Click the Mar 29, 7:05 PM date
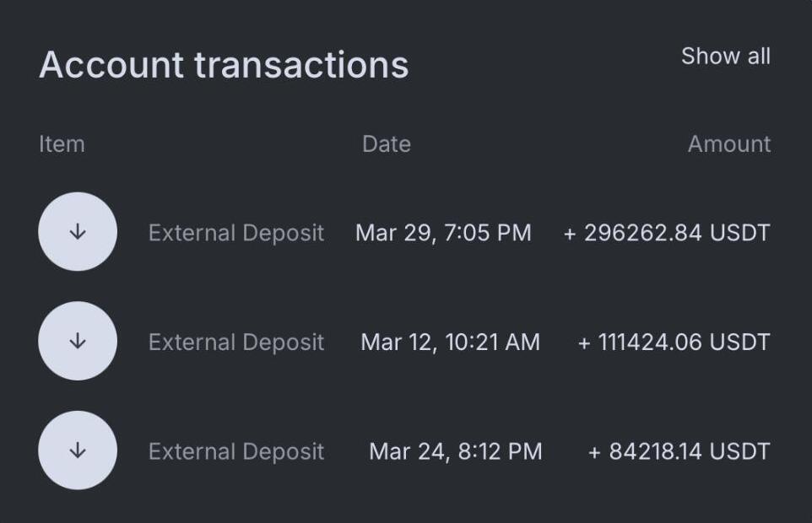This screenshot has width=812, height=523. 443,233
